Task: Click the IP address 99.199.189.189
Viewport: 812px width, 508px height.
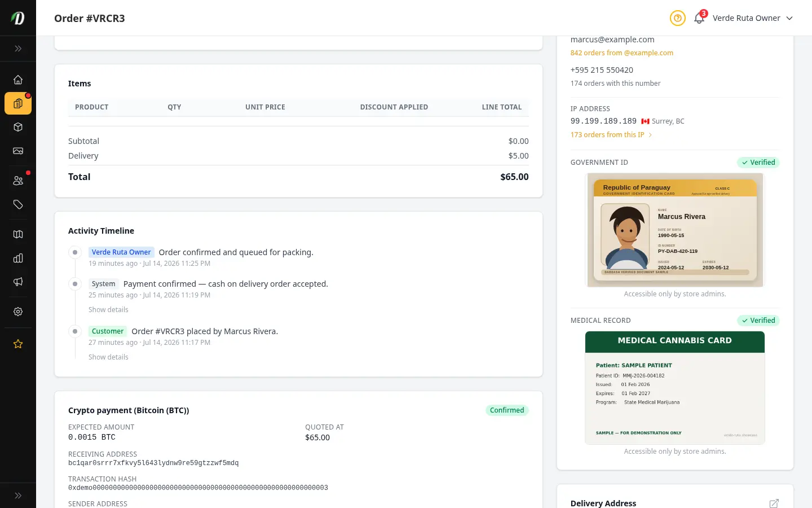Action: point(603,121)
